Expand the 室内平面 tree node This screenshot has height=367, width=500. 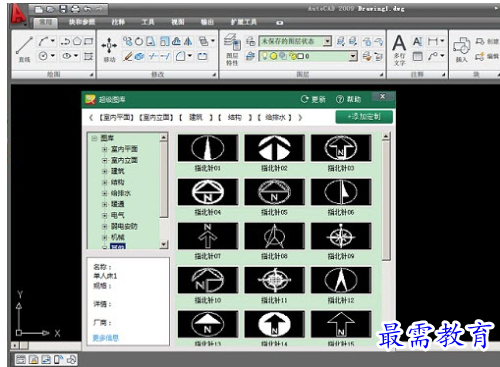tap(104, 149)
